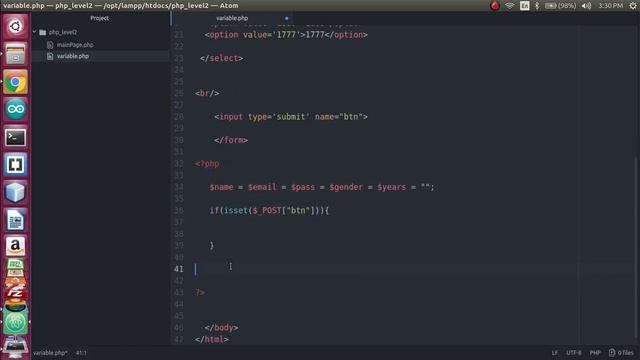
Task: Click the 0 files git status icon
Action: (611, 353)
